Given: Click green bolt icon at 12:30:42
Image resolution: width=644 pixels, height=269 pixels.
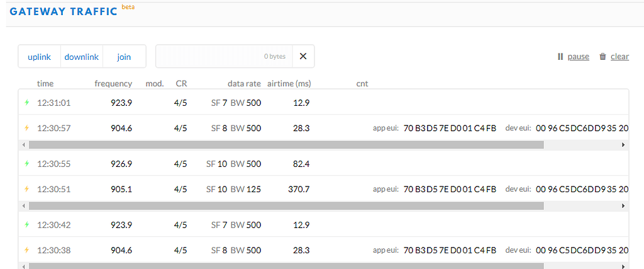Looking at the screenshot, I should point(27,225).
